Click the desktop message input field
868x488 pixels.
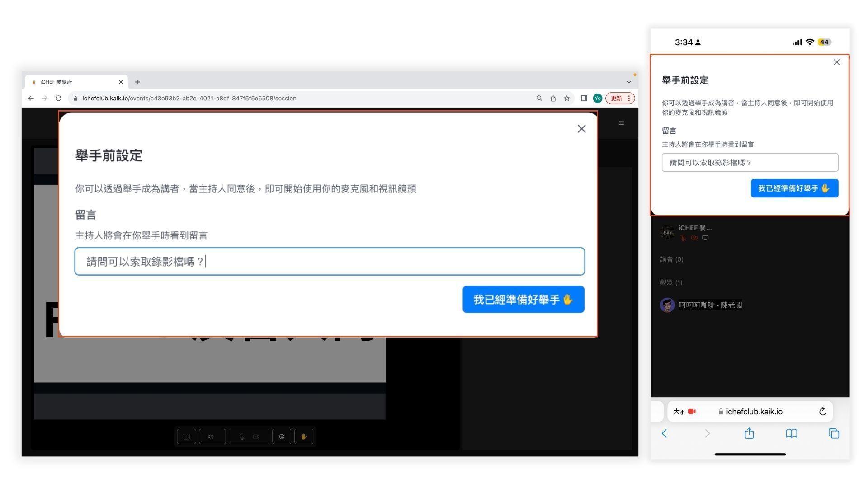click(x=329, y=262)
